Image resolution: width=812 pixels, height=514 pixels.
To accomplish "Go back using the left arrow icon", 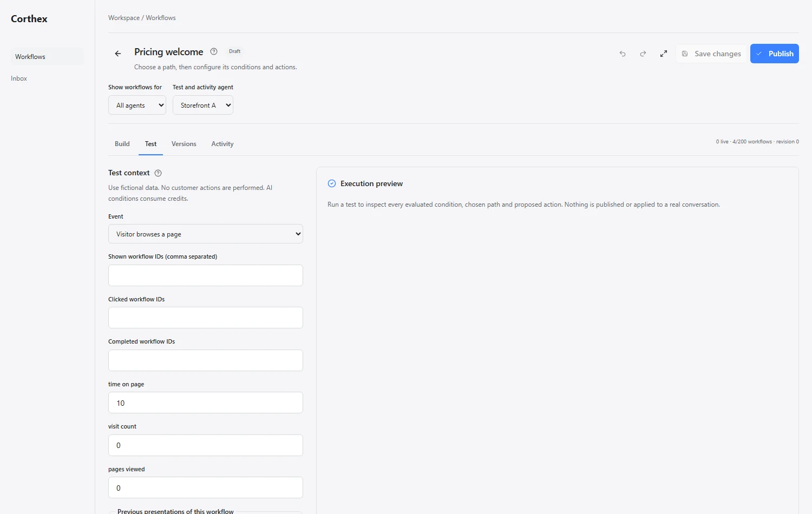I will pyautogui.click(x=118, y=54).
